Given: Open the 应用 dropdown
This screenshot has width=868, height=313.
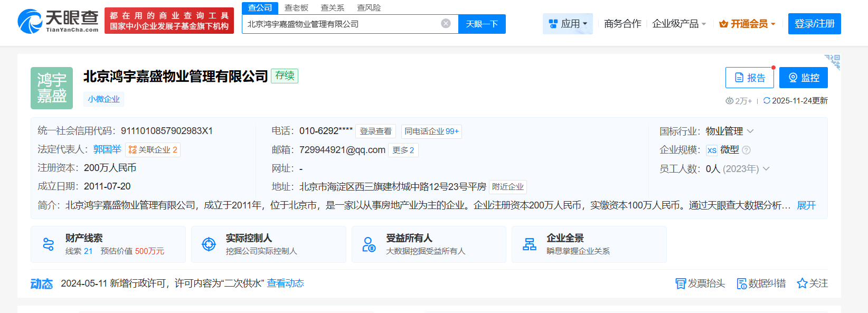Looking at the screenshot, I should 568,24.
